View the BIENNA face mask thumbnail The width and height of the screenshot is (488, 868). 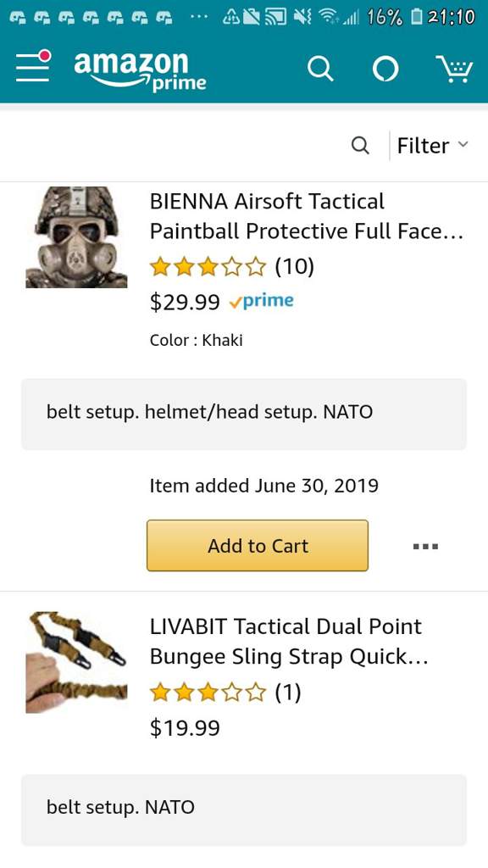click(x=76, y=237)
